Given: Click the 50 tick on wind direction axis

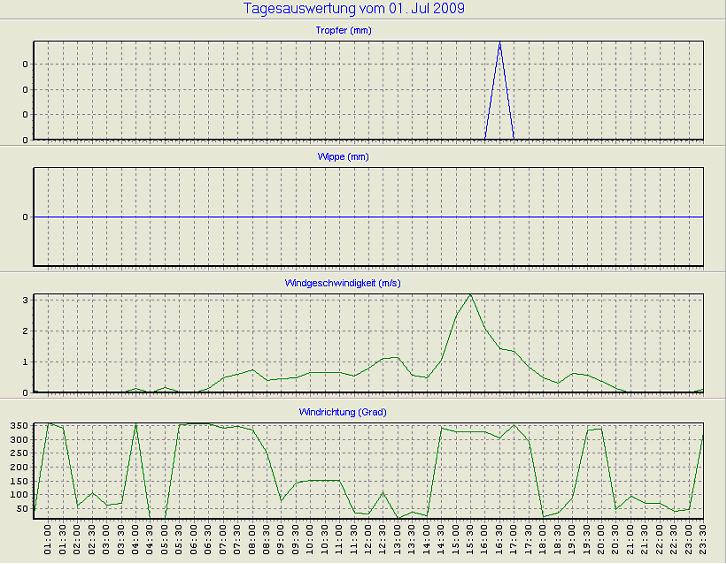Looking at the screenshot, I should [x=20, y=509].
